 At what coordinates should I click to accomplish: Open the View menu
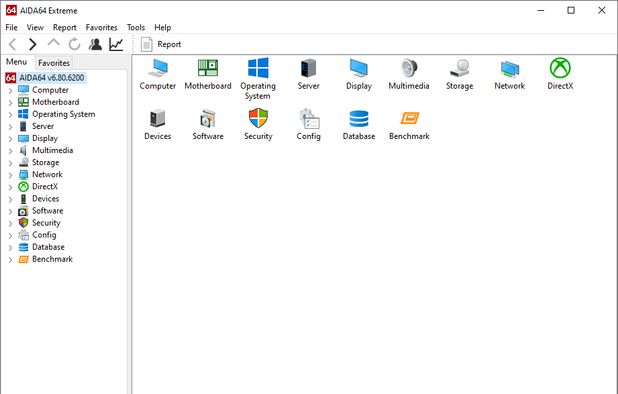(35, 28)
